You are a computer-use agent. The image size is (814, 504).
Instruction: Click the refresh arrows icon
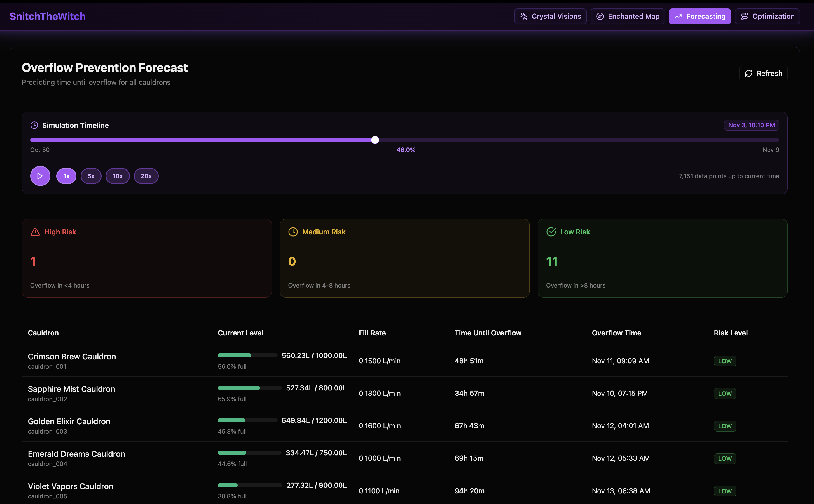(x=748, y=73)
